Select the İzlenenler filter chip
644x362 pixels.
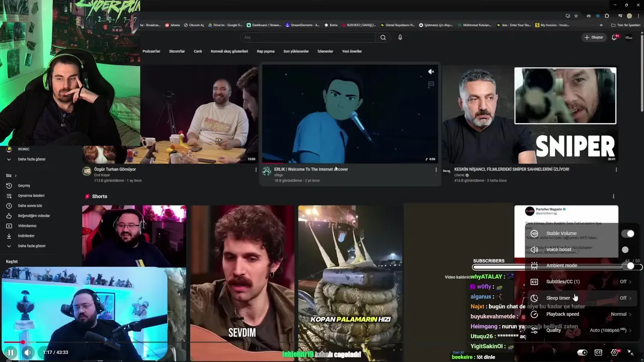pos(326,51)
